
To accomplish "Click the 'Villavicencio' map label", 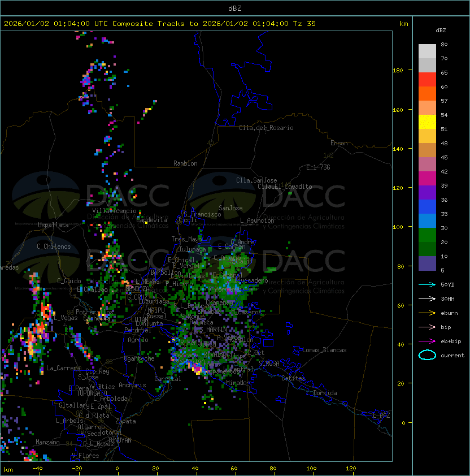I will [x=114, y=211].
